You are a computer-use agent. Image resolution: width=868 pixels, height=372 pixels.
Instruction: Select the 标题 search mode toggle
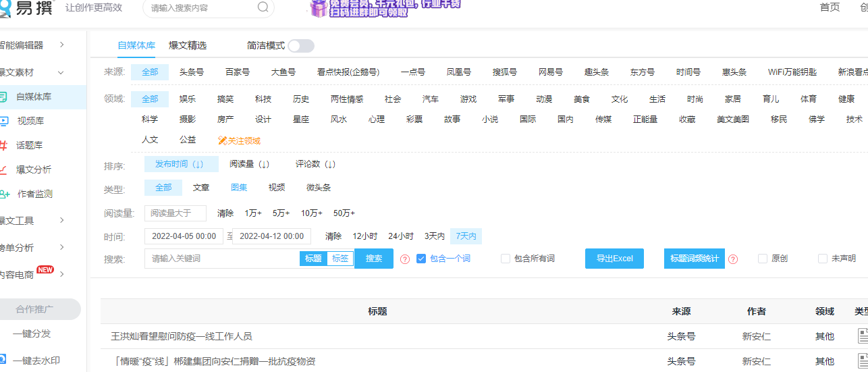313,259
